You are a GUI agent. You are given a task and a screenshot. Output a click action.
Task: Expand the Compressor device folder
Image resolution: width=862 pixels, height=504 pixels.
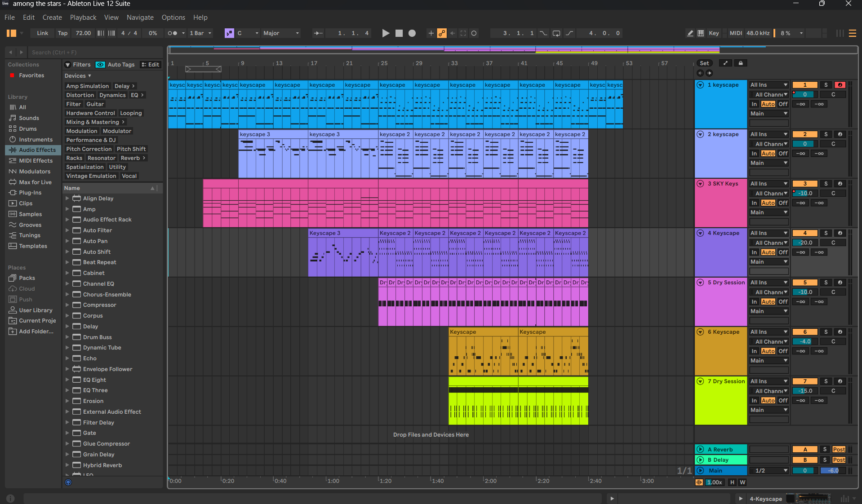click(x=67, y=305)
